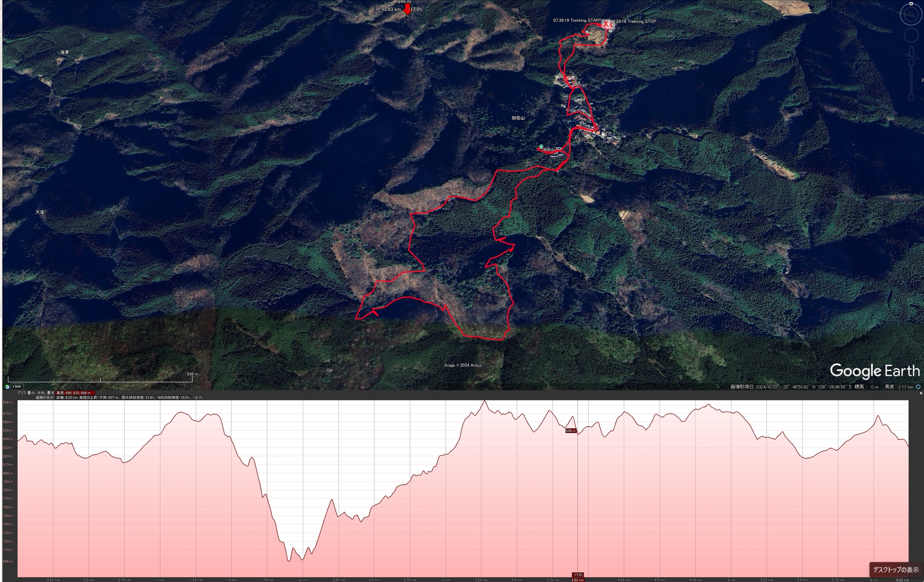The width and height of the screenshot is (924, 582).
Task: Click the 標高 0 m elevation readout
Action: click(866, 387)
